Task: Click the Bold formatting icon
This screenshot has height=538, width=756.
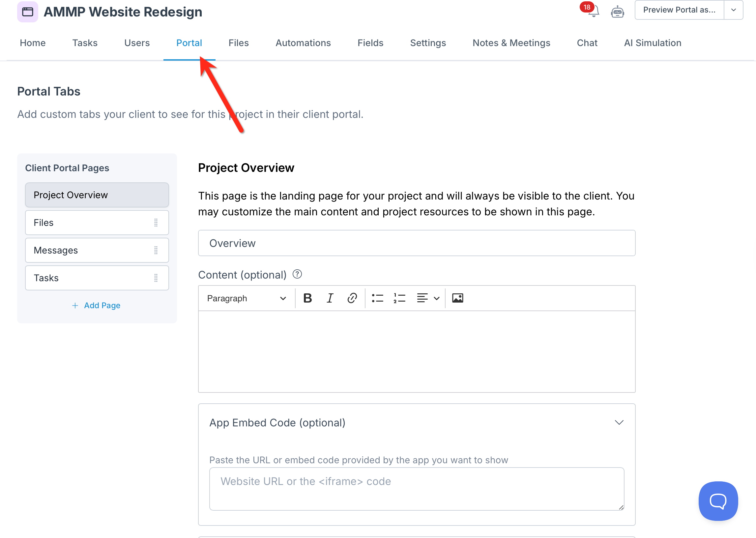Action: tap(307, 298)
